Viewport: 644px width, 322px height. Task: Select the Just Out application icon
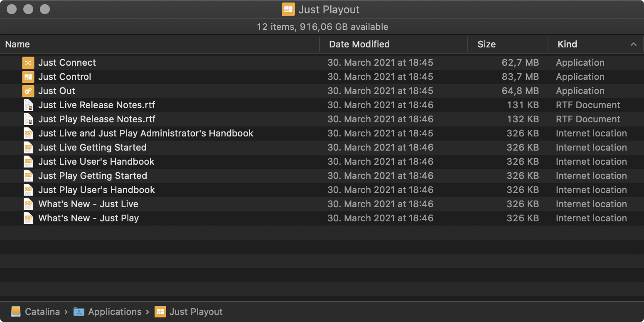tap(28, 91)
